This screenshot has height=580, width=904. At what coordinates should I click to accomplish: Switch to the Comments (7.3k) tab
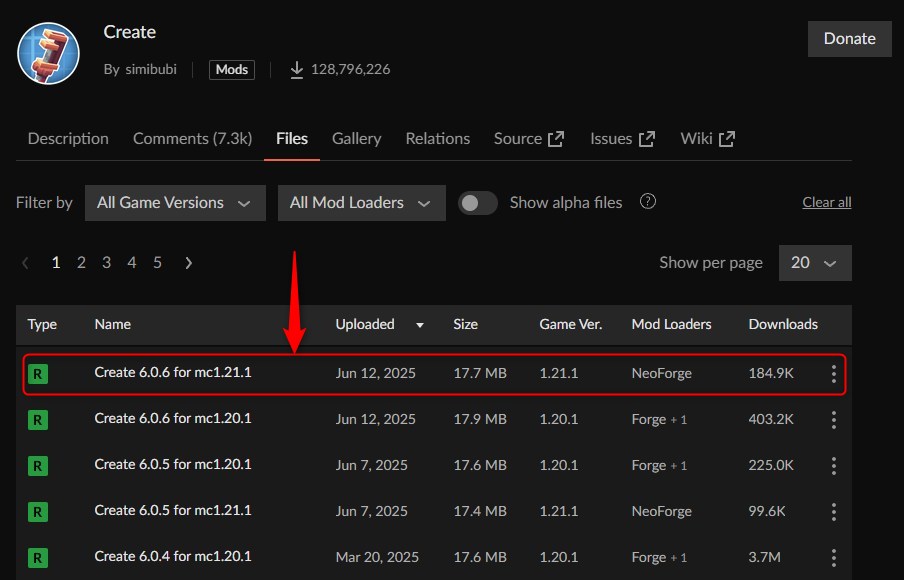pyautogui.click(x=193, y=139)
